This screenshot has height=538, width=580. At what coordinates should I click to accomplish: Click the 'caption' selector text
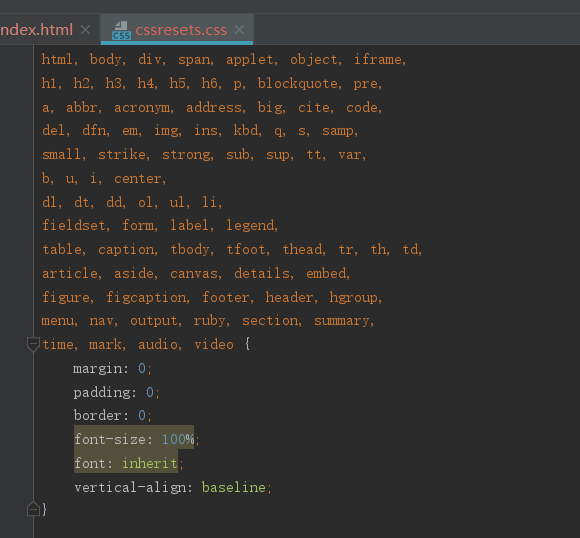click(x=126, y=250)
